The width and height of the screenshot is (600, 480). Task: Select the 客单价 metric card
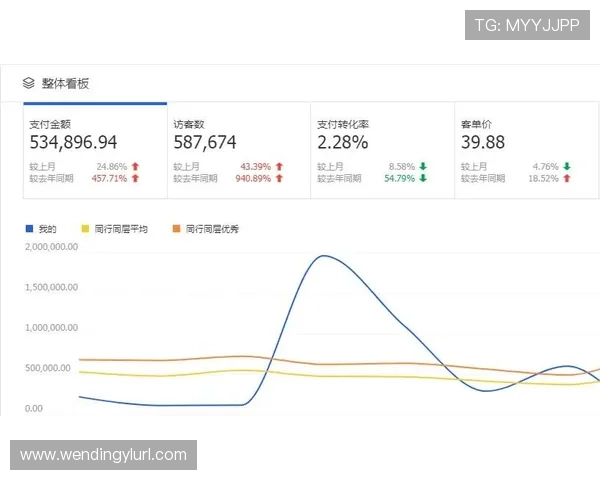527,150
